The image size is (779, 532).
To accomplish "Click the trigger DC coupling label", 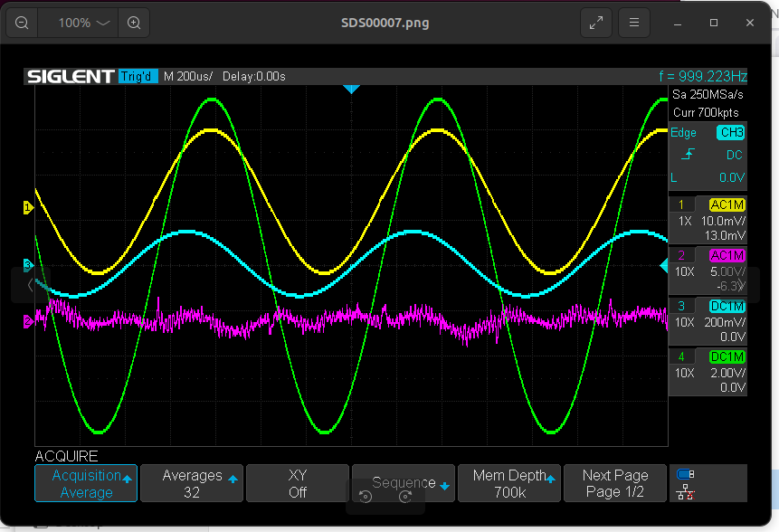I will 735,155.
